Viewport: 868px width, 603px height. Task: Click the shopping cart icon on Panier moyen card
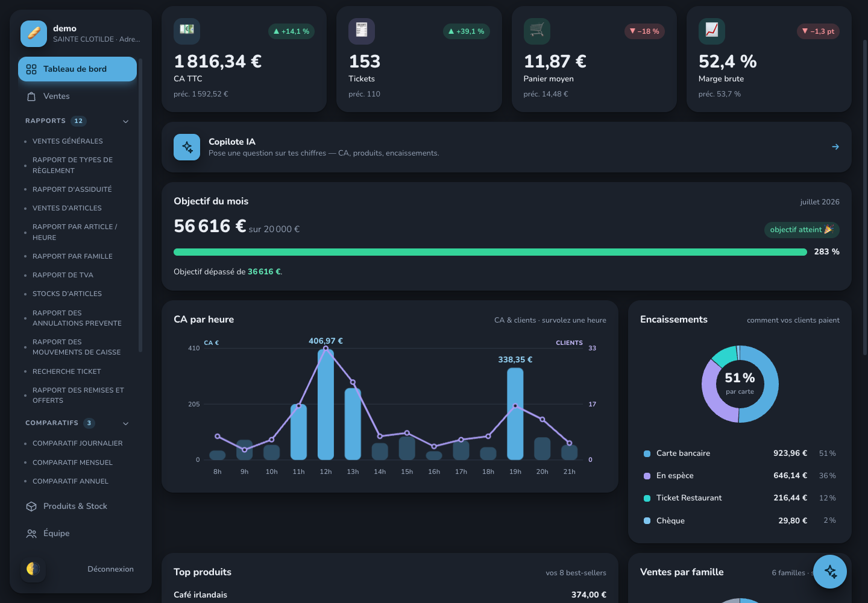tap(537, 31)
